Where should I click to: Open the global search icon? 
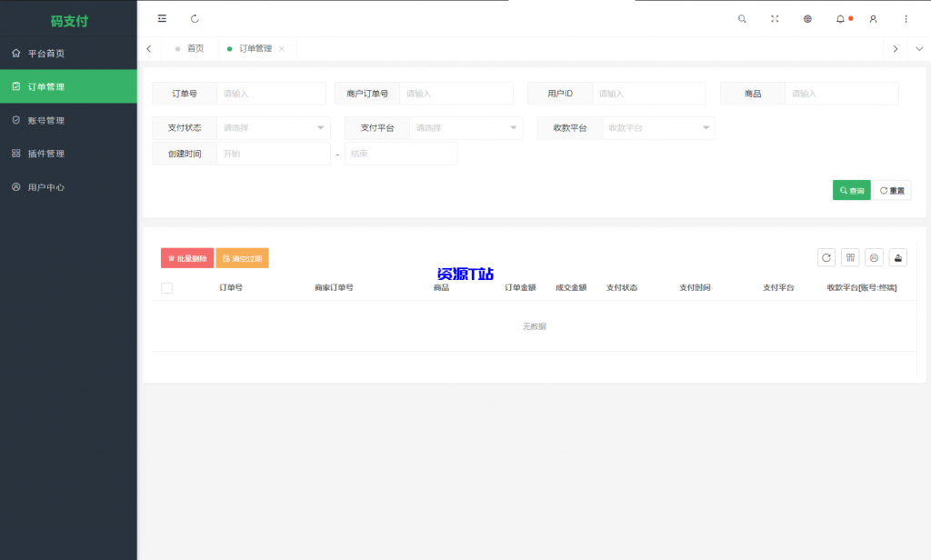click(x=742, y=18)
